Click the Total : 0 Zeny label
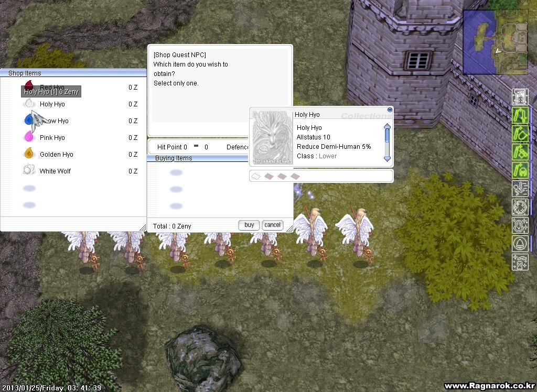 pos(172,226)
